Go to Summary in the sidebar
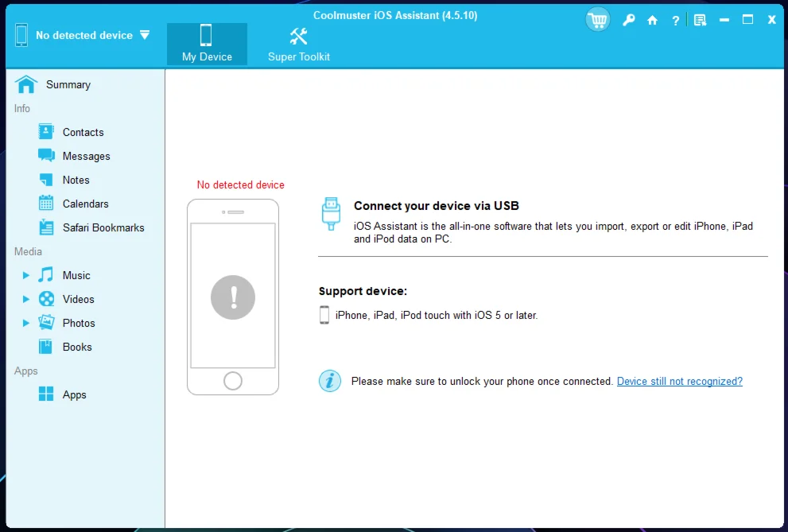 [68, 84]
